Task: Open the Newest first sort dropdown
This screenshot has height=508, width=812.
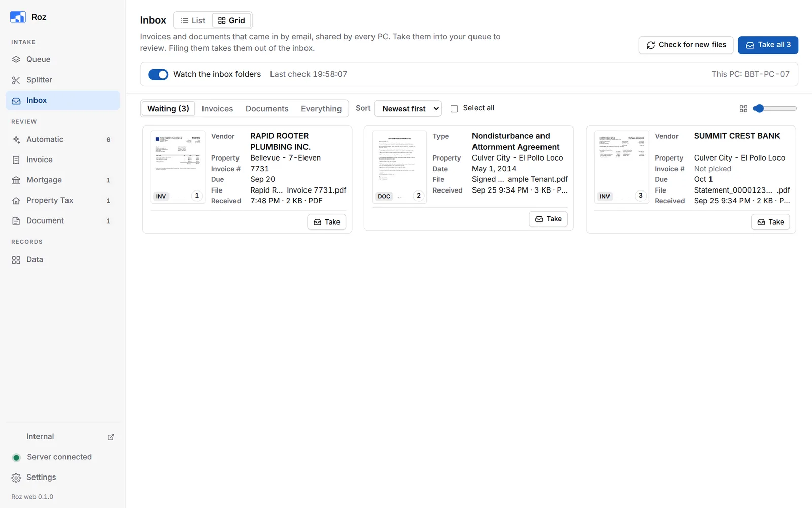Action: coord(408,108)
